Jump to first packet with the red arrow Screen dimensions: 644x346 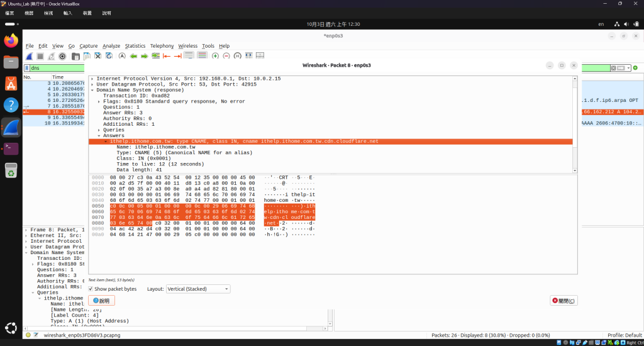(166, 56)
